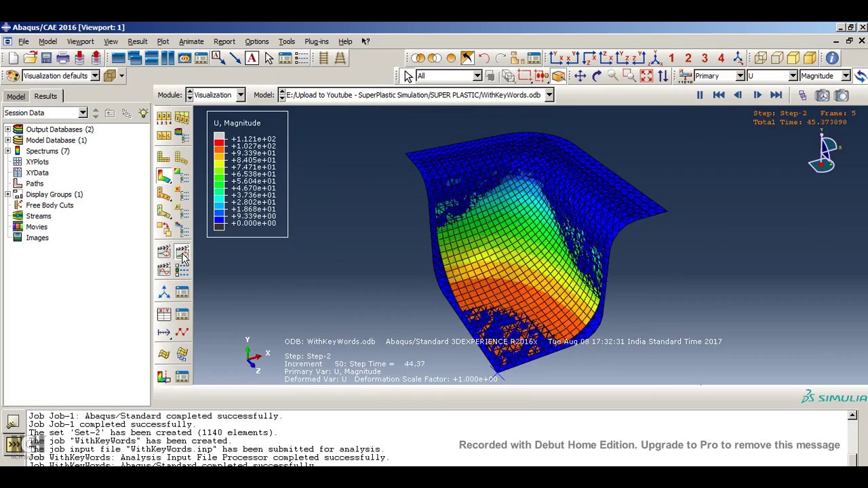Open the Plug-ins menu
Image resolution: width=868 pixels, height=488 pixels.
[x=317, y=41]
